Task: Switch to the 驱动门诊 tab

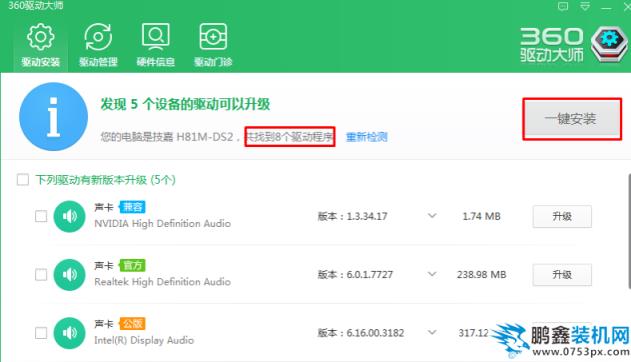Action: tap(213, 45)
